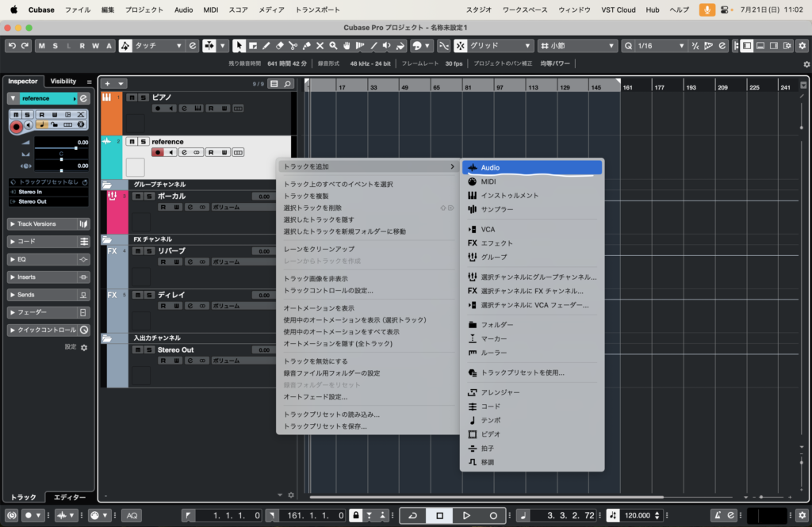Screen dimensions: 812x527
Task: Open track search magnifier above track list
Action: (287, 83)
